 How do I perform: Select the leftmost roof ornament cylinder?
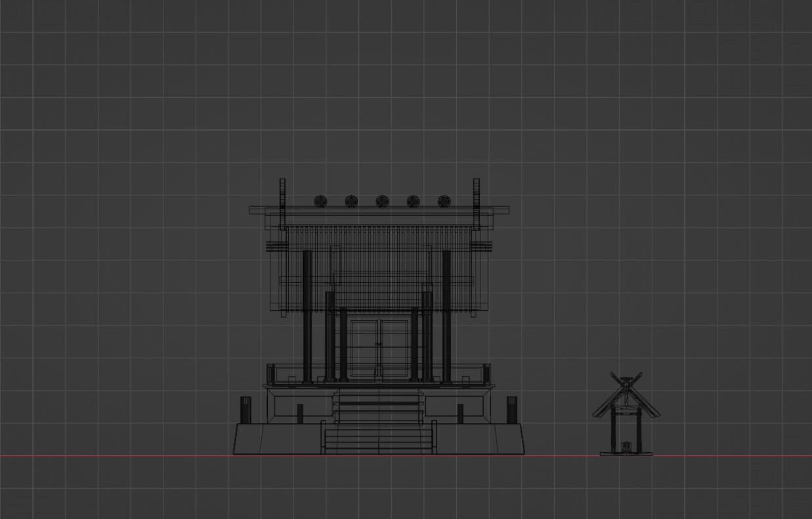coord(320,201)
